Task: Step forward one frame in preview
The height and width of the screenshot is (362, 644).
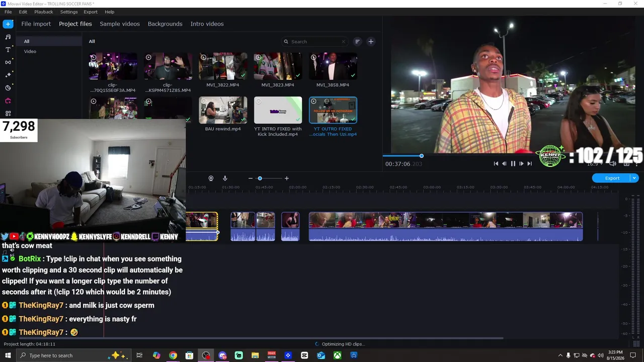Action: pyautogui.click(x=521, y=163)
